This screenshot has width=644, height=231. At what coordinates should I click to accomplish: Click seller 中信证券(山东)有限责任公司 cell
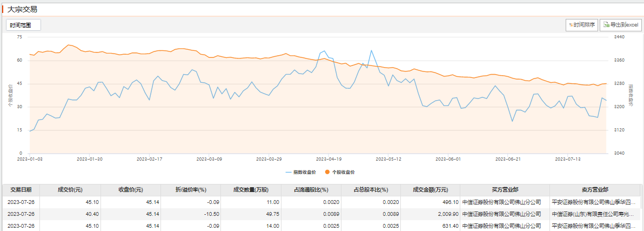[594, 214]
